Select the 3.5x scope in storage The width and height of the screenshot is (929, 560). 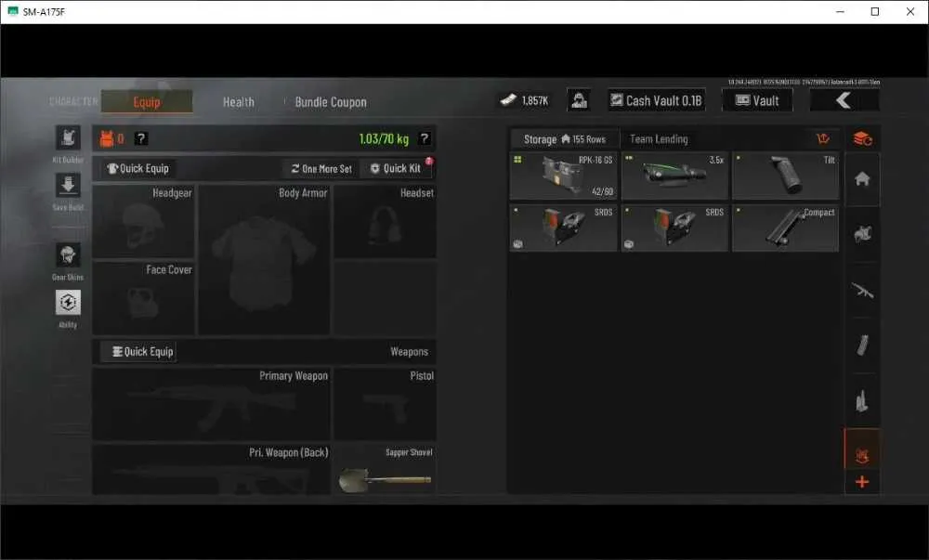(x=674, y=176)
